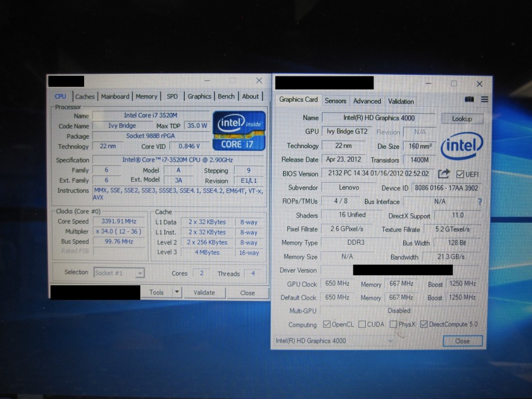The height and width of the screenshot is (399, 532).
Task: Close the CPU-Z window with X
Action: pos(259,81)
